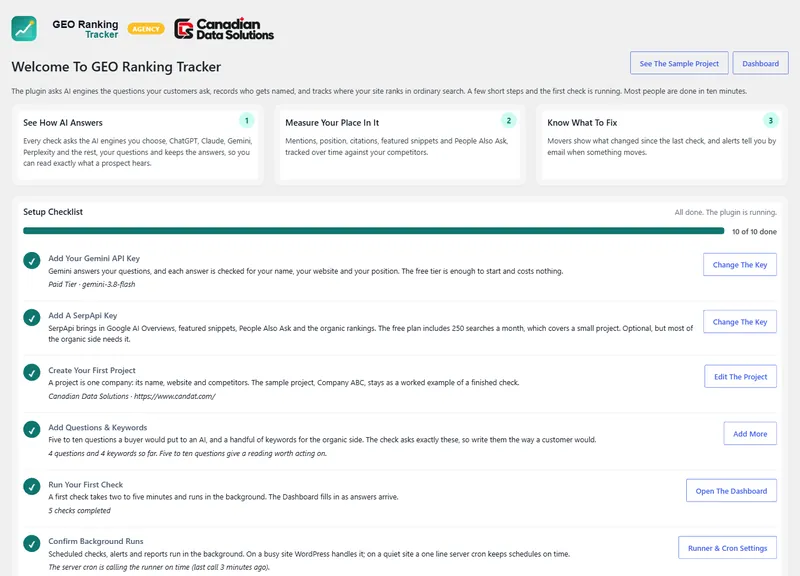Click the checkmark beside Add Your Gemini API Key
This screenshot has width=800, height=576.
coord(32,261)
